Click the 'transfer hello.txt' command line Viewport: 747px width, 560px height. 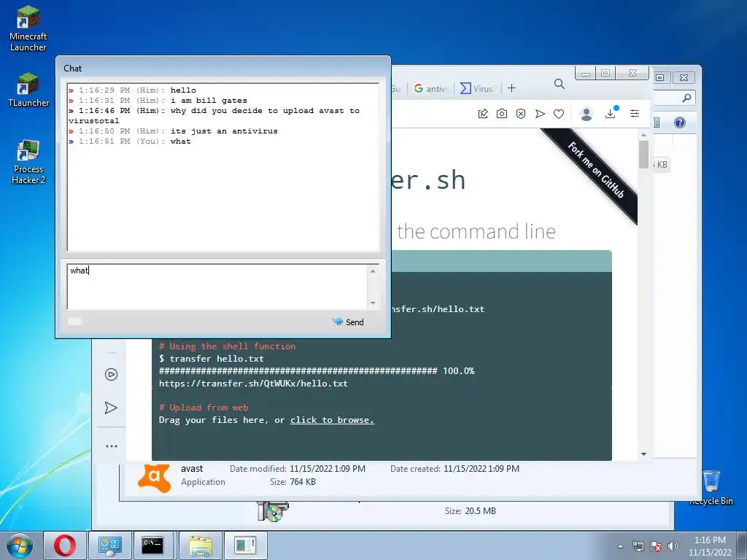(212, 359)
